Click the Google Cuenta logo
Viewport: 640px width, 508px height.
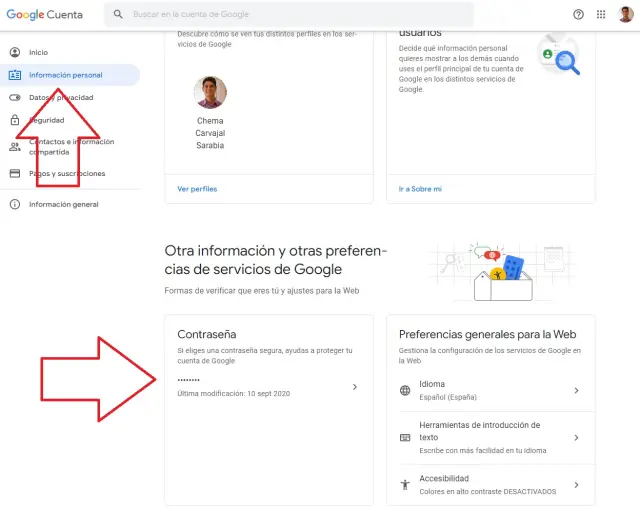point(45,14)
